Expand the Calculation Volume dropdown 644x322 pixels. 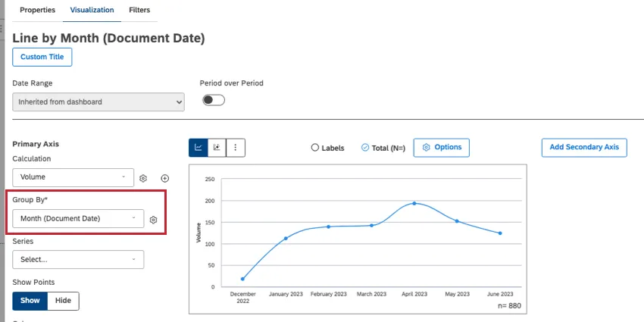[x=73, y=177]
